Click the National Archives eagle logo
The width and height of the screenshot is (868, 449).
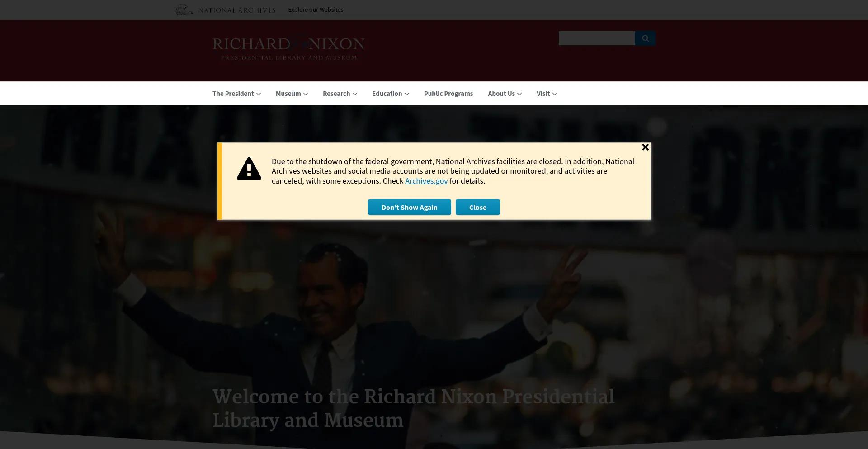click(184, 10)
